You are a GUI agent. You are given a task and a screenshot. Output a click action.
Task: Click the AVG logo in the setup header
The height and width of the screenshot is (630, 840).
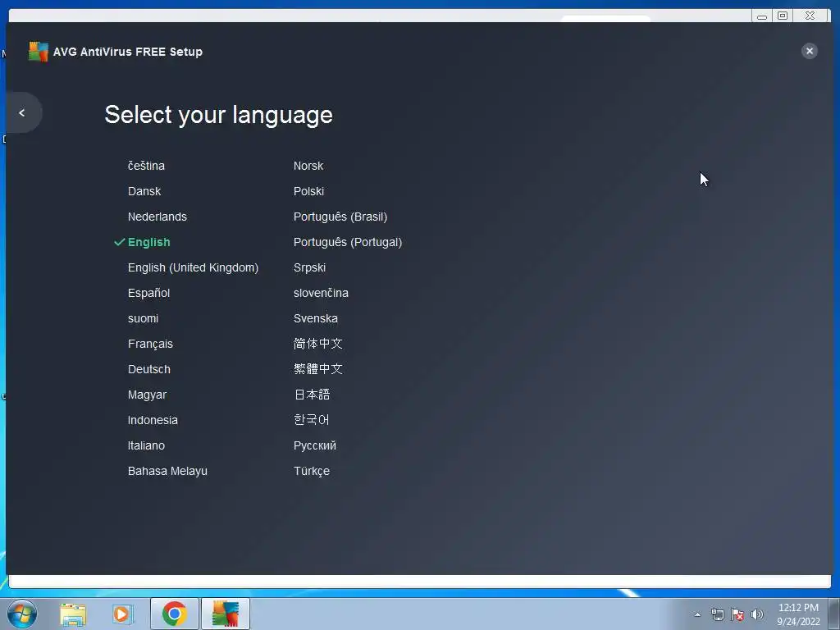(x=38, y=52)
